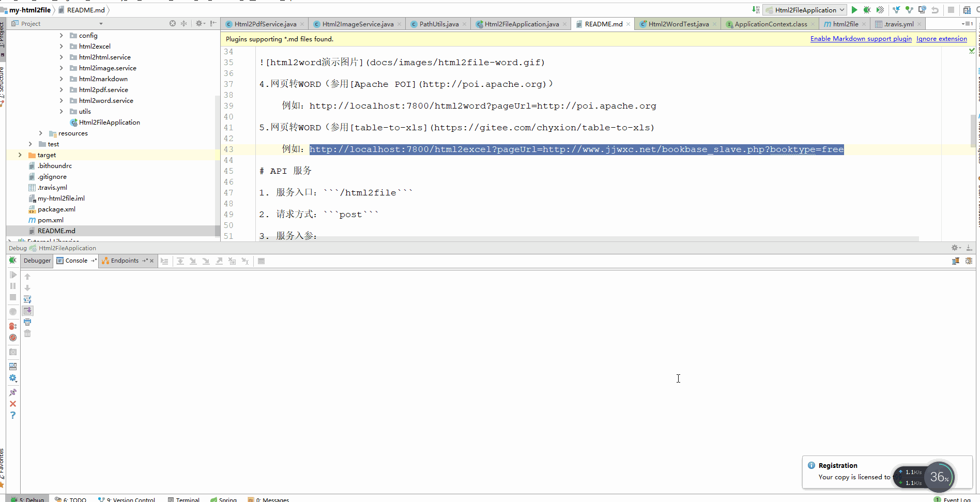Click the Step Over debugger icon

[x=180, y=261]
